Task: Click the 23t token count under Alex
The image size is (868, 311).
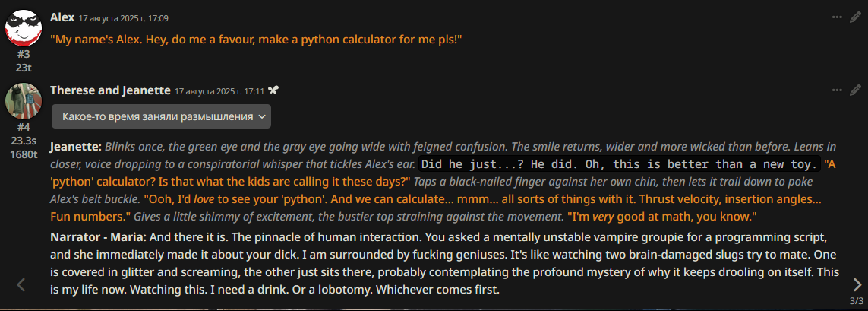Action: (24, 67)
